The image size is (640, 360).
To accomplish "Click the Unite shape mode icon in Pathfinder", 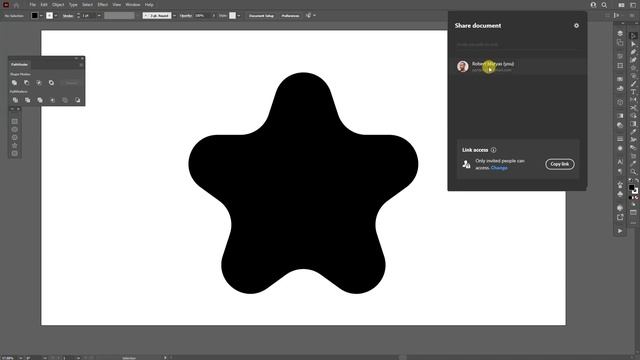I will (x=14, y=83).
